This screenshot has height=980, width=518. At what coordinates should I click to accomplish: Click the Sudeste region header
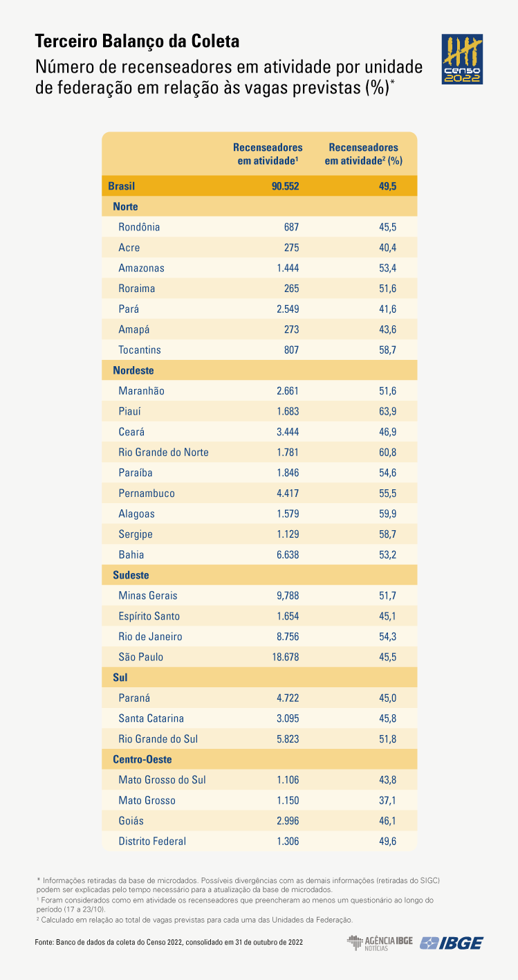tap(131, 575)
